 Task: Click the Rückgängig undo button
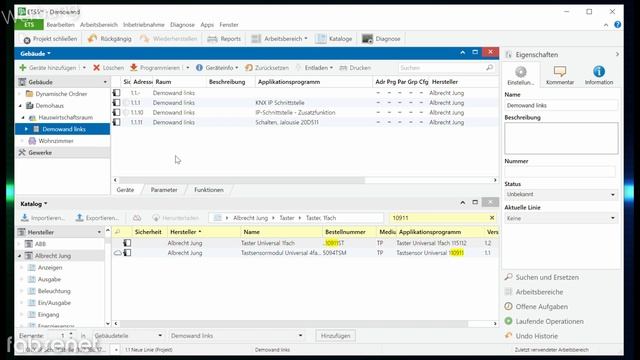(110, 39)
